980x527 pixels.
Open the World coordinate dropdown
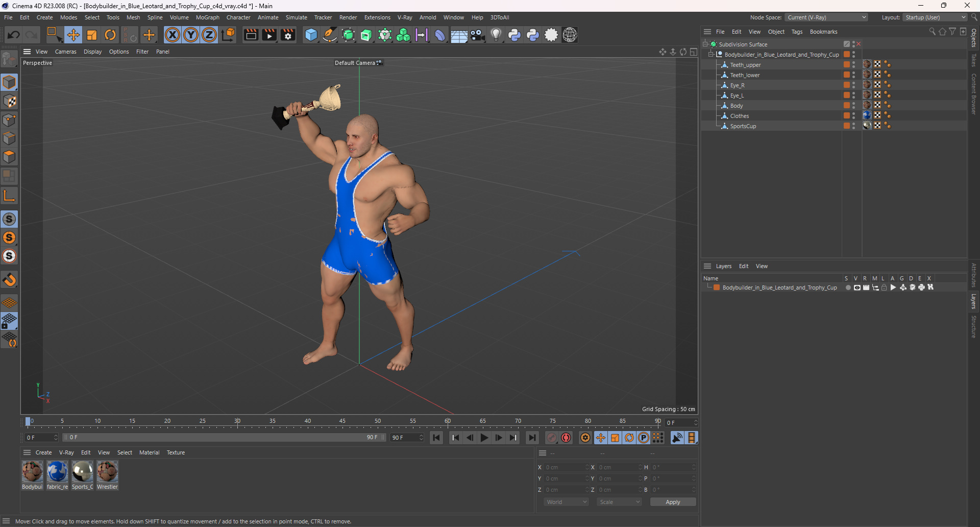coord(567,502)
